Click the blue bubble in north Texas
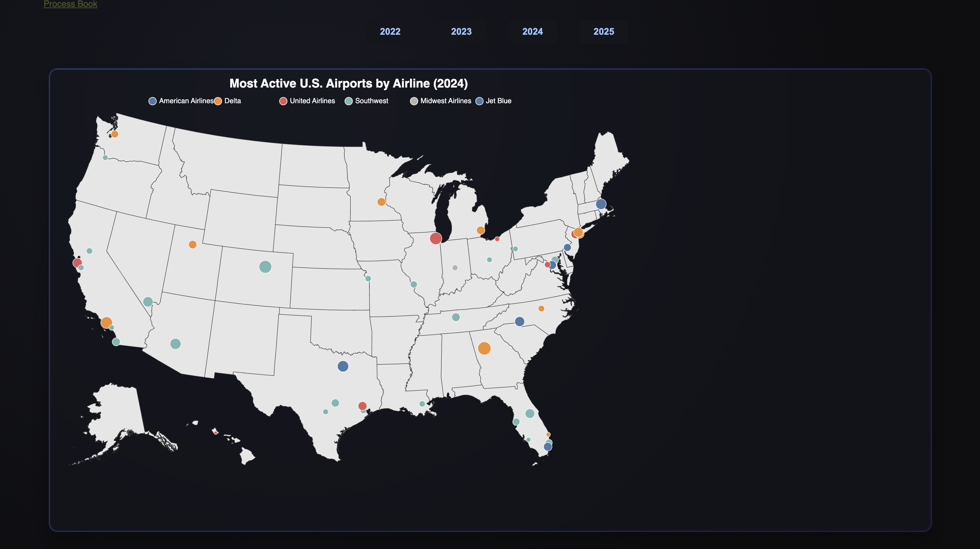The image size is (980, 549). pyautogui.click(x=343, y=366)
